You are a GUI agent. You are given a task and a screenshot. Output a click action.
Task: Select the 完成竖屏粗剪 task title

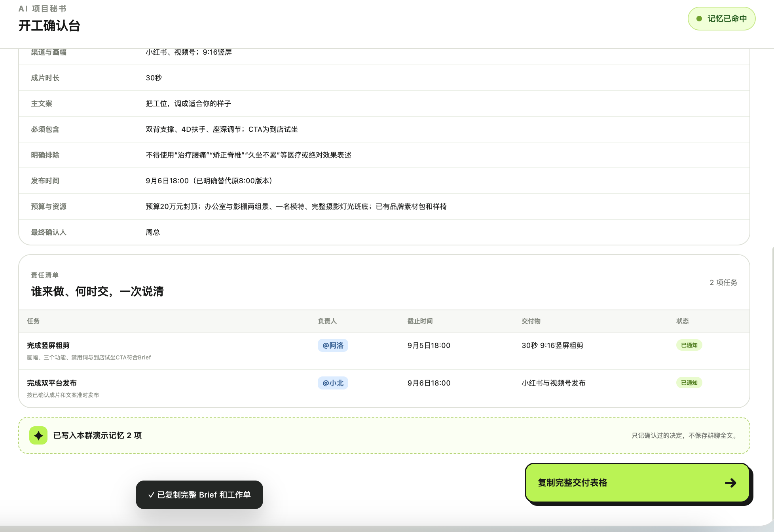(x=48, y=345)
